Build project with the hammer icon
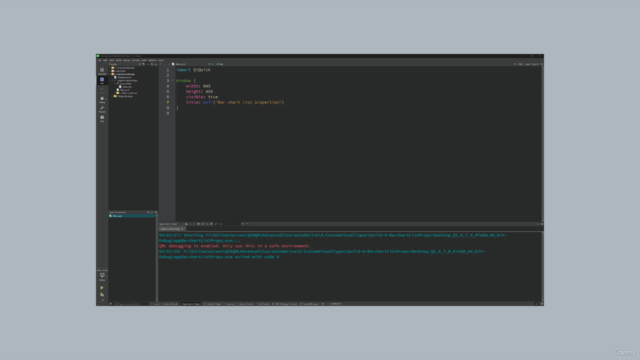The height and width of the screenshot is (360, 640). click(x=102, y=301)
